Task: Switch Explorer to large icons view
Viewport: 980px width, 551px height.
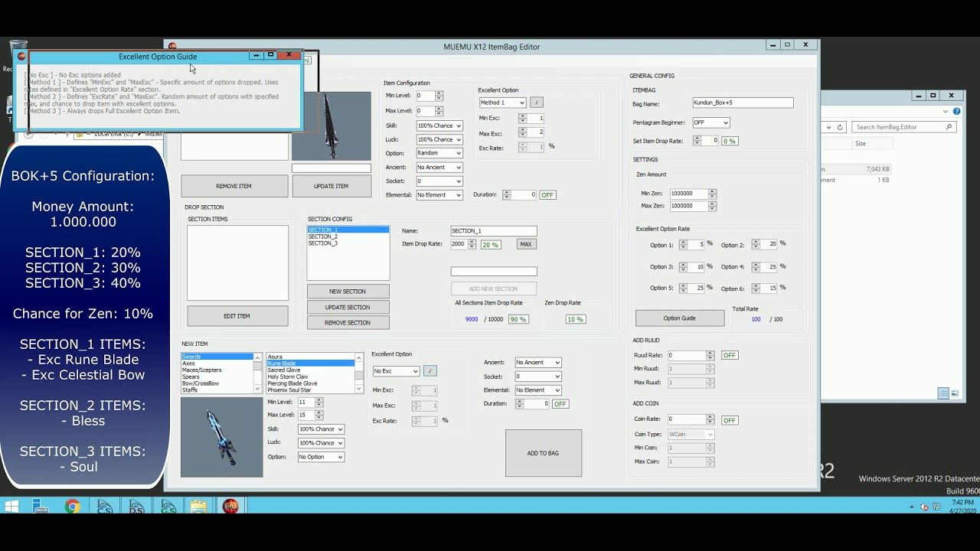Action: 955,393
